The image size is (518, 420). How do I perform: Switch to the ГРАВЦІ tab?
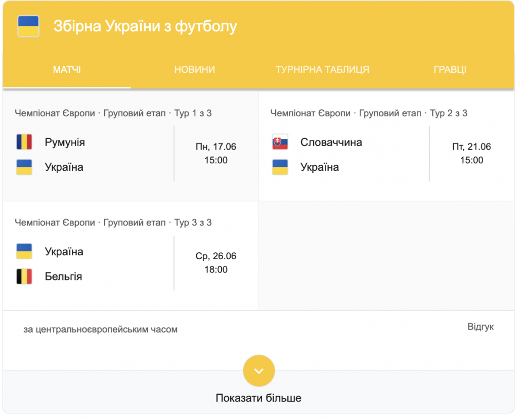tap(450, 70)
